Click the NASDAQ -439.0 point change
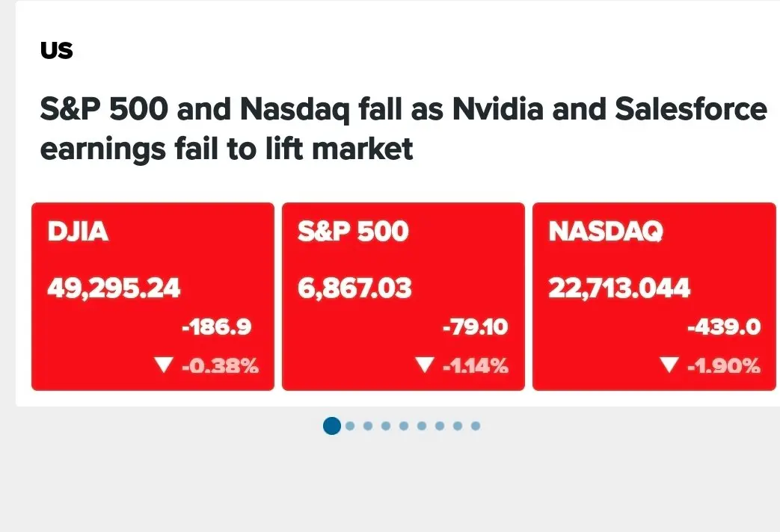780x532 pixels. [724, 327]
